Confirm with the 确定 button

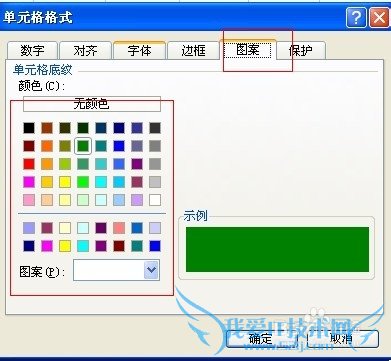coord(261,339)
